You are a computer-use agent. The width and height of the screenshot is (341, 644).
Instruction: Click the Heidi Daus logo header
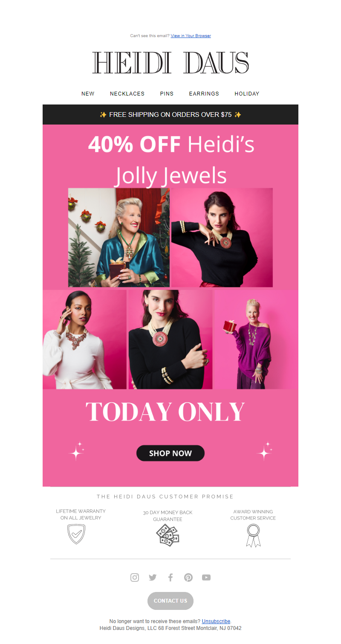tap(170, 63)
